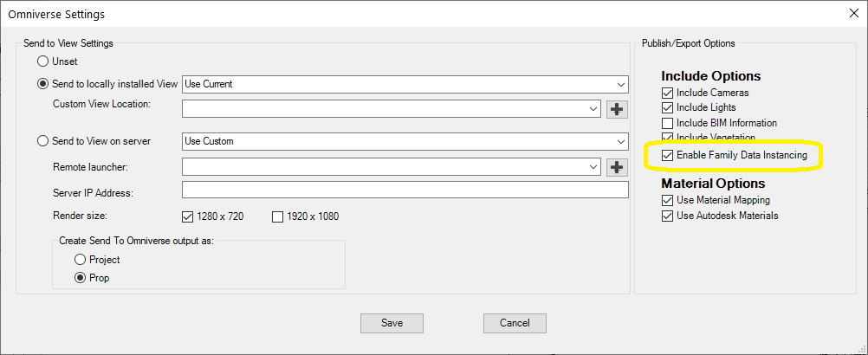Click the Save button
This screenshot has width=868, height=355.
point(392,323)
